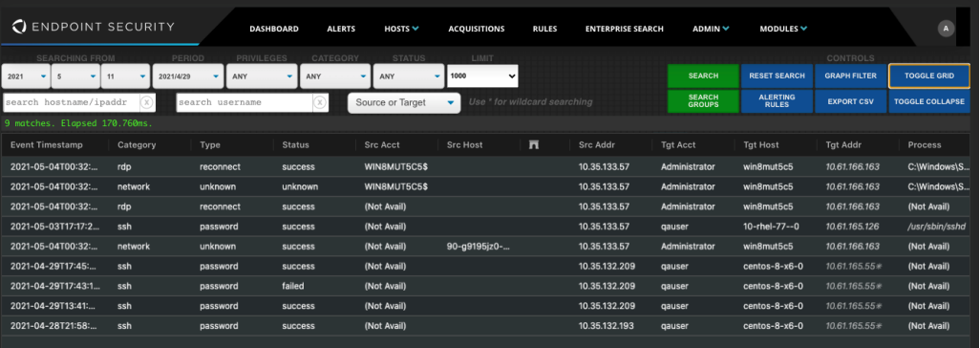Sort by Src Host column header

point(465,144)
